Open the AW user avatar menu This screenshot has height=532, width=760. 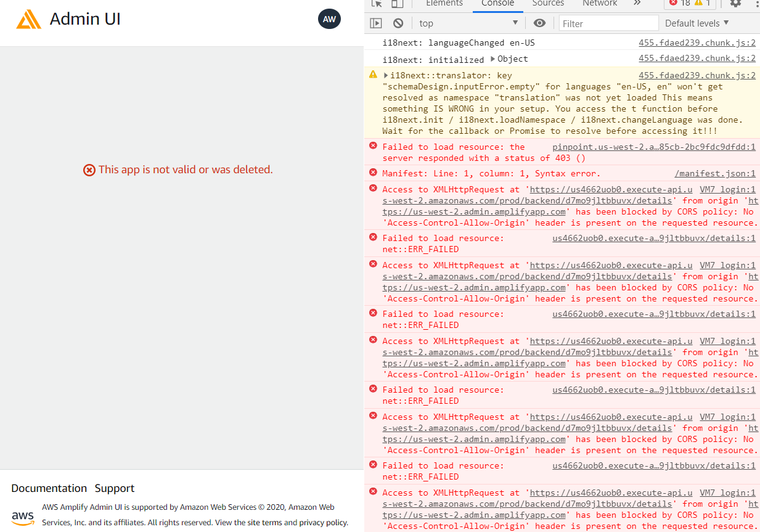(329, 19)
